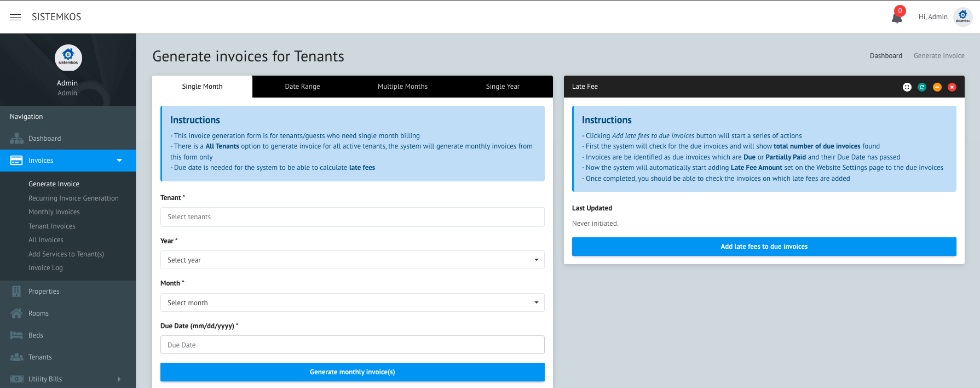Open Monthly Invoices submenu item
Image resolution: width=980 pixels, height=388 pixels.
click(54, 212)
